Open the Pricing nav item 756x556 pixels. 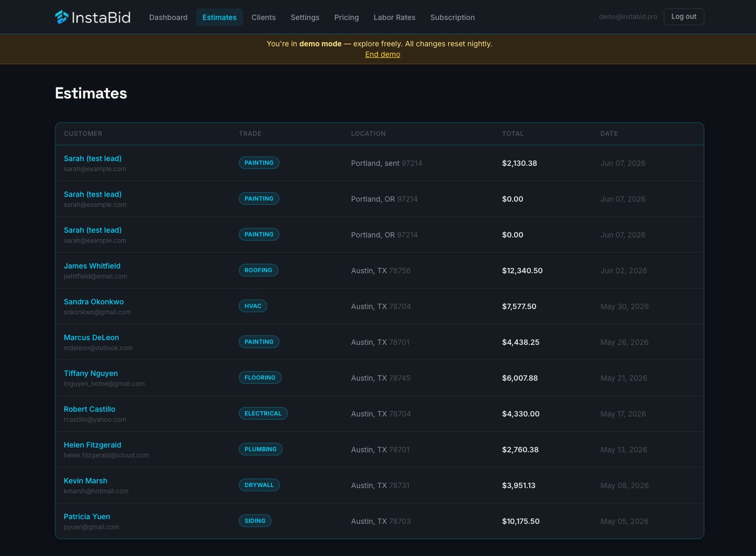tap(347, 17)
